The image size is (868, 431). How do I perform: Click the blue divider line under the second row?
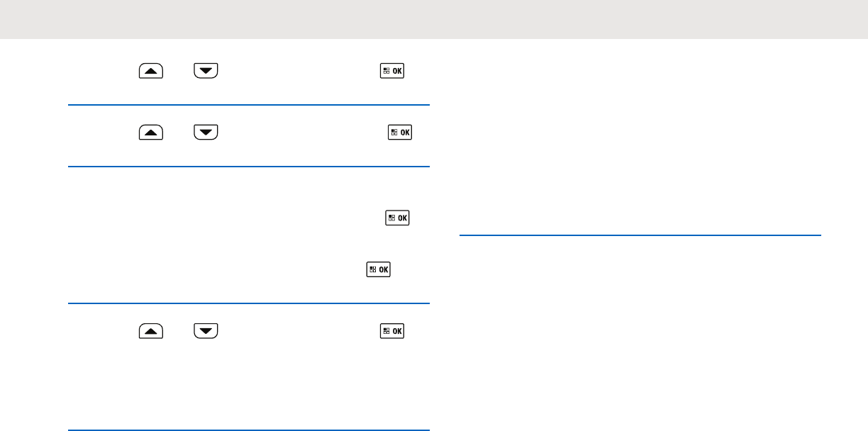click(x=249, y=167)
